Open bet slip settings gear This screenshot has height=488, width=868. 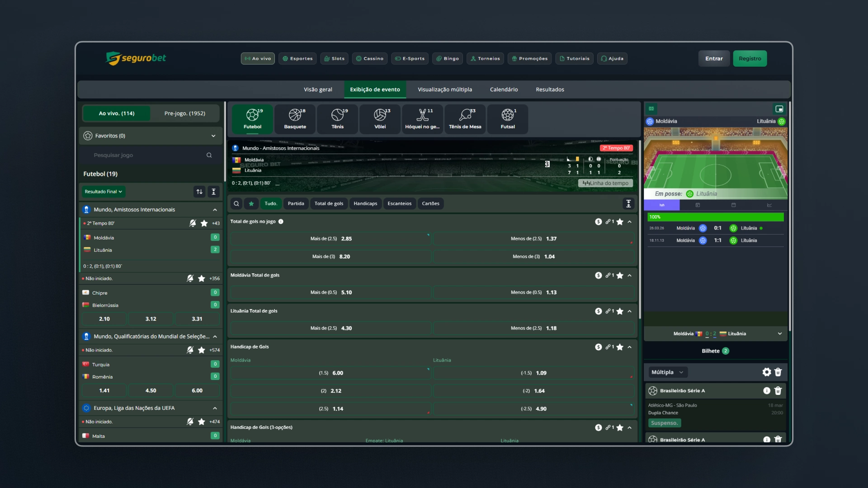point(767,372)
